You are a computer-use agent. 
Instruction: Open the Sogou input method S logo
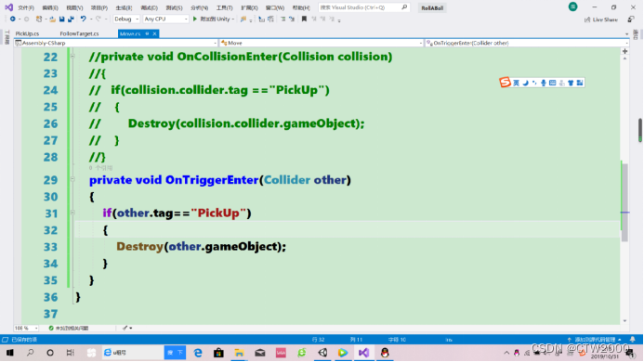505,83
